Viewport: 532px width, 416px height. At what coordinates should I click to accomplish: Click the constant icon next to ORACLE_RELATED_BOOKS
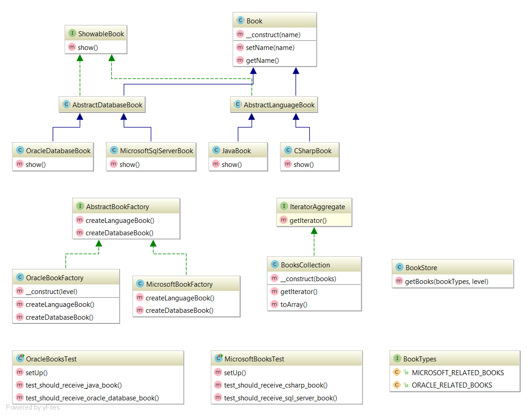[397, 385]
